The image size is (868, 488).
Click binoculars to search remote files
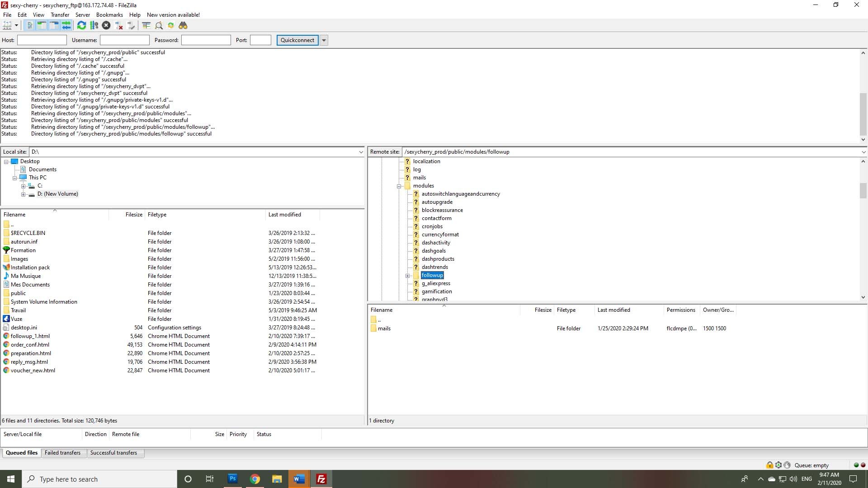click(183, 26)
